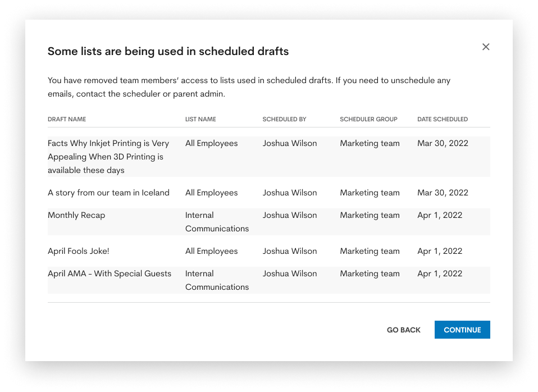
Task: Click Mar 30, 2022 date in first row
Action: coord(443,143)
